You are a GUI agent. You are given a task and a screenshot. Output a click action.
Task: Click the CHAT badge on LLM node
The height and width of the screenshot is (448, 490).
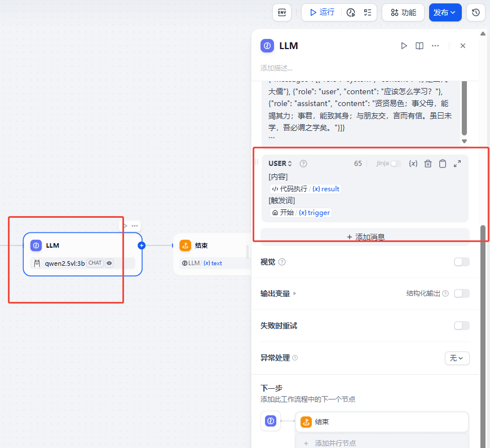coord(95,263)
